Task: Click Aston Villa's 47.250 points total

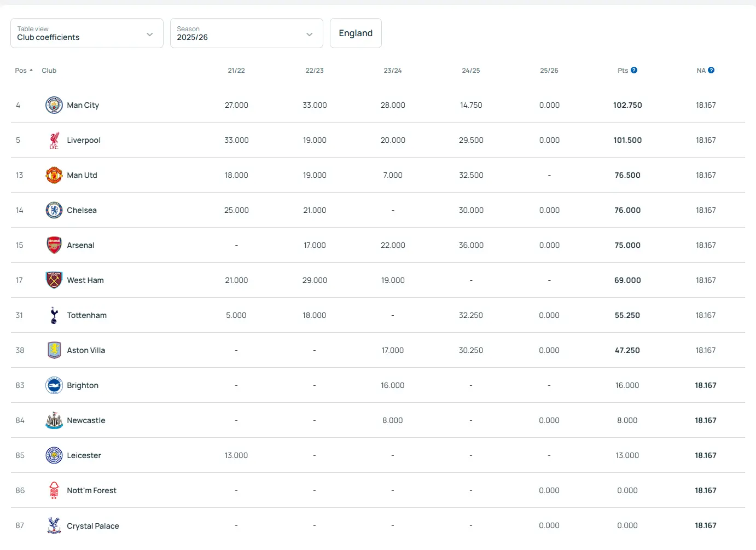Action: [627, 350]
